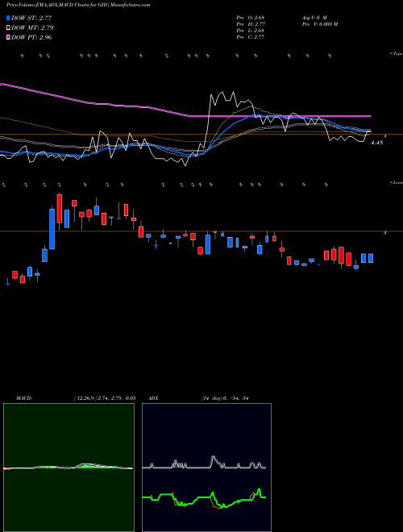Viewport: 403px width, 532px height.
Task: Click the last blue candlestick on the right
Action: [371, 258]
